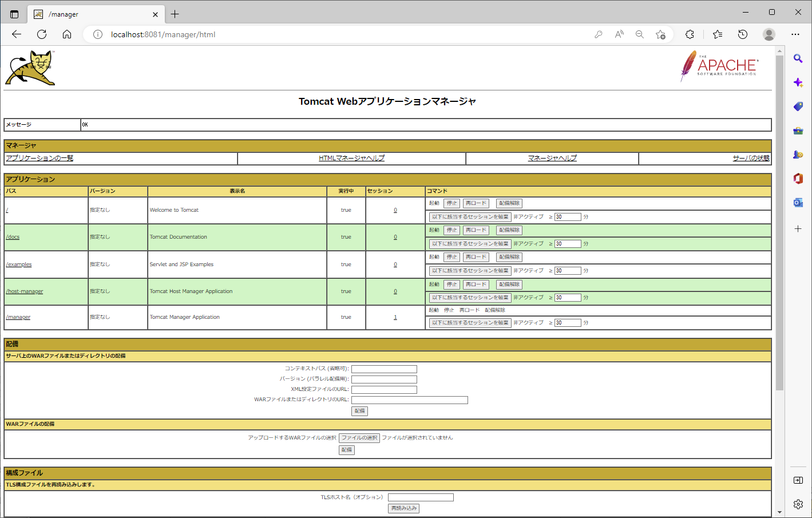Viewport: 812px width, 518px height.
Task: Click ファイルの選択 to choose a WAR file
Action: (359, 438)
